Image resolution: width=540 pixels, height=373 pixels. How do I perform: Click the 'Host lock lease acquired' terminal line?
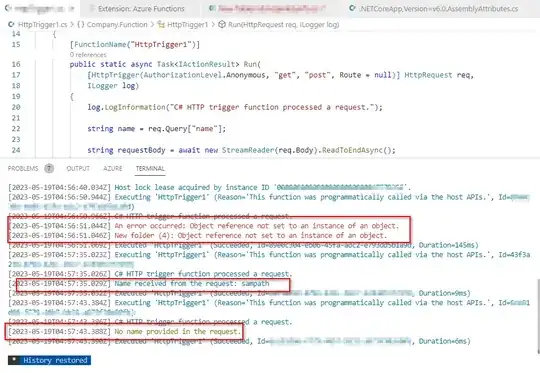tap(209, 187)
